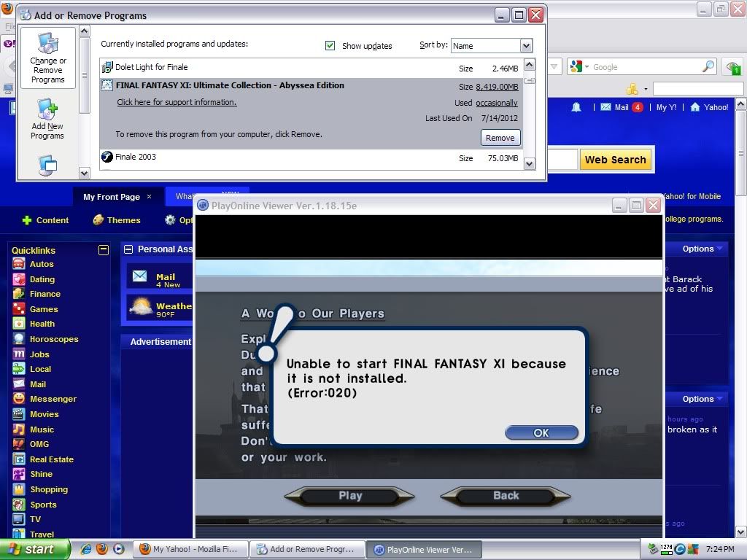Screen dimensions: 747x560
Task: Switch to Add or Remove Programs taskbar button
Action: tap(307, 549)
